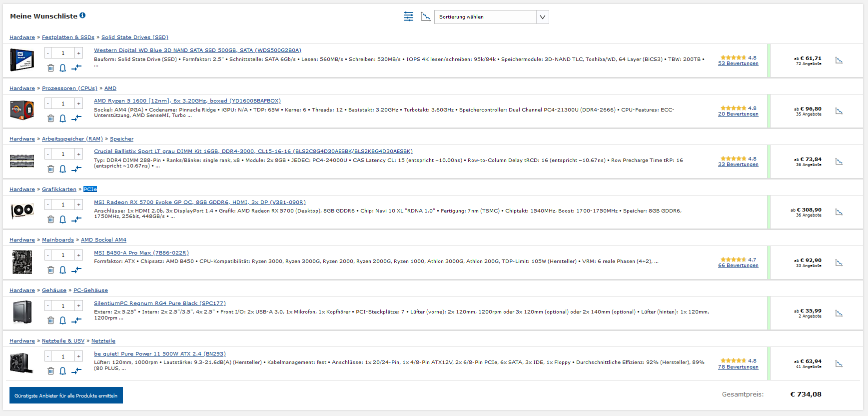Open the filter settings icon beside sorting
This screenshot has height=416, width=868.
(409, 16)
